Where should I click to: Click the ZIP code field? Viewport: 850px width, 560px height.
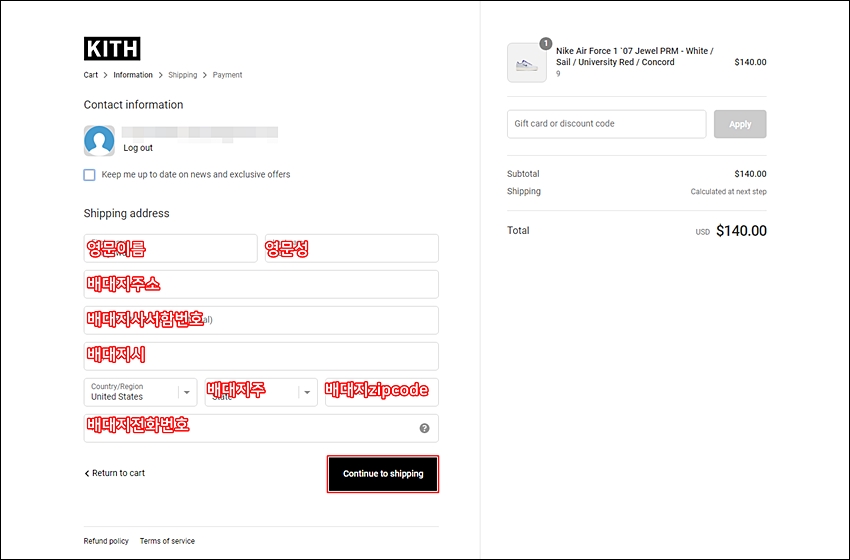coord(382,392)
